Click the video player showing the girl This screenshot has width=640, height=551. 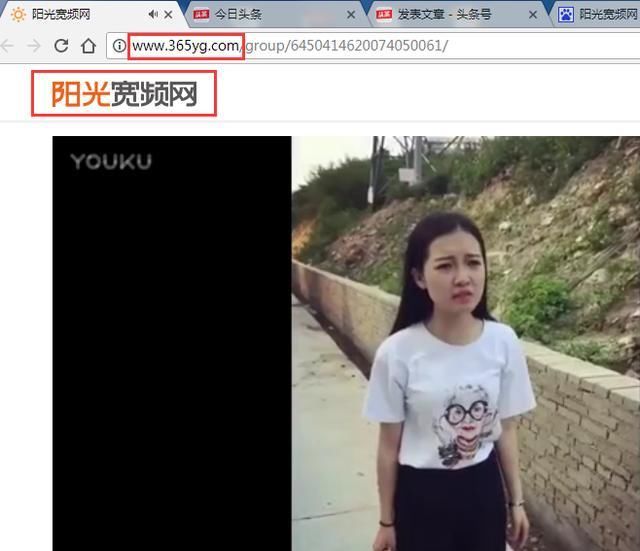tap(346, 343)
